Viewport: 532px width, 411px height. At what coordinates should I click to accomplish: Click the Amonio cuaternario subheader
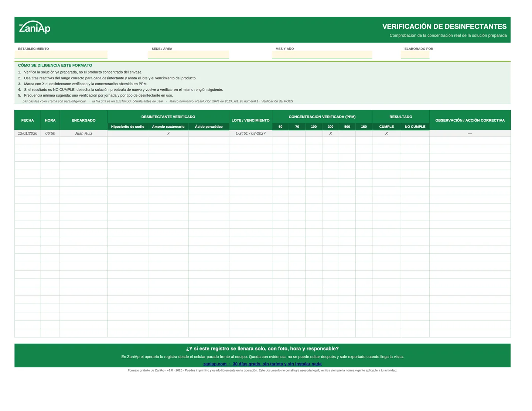168,127
